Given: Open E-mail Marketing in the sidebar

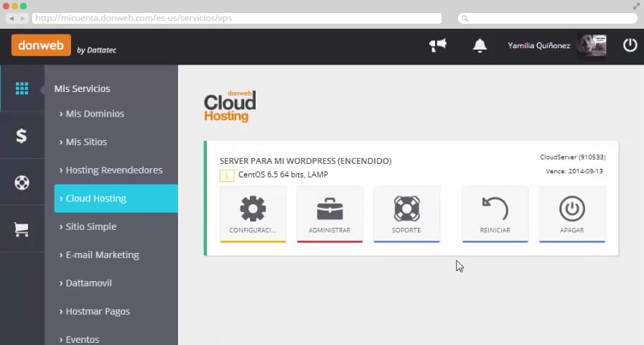Looking at the screenshot, I should [x=99, y=255].
